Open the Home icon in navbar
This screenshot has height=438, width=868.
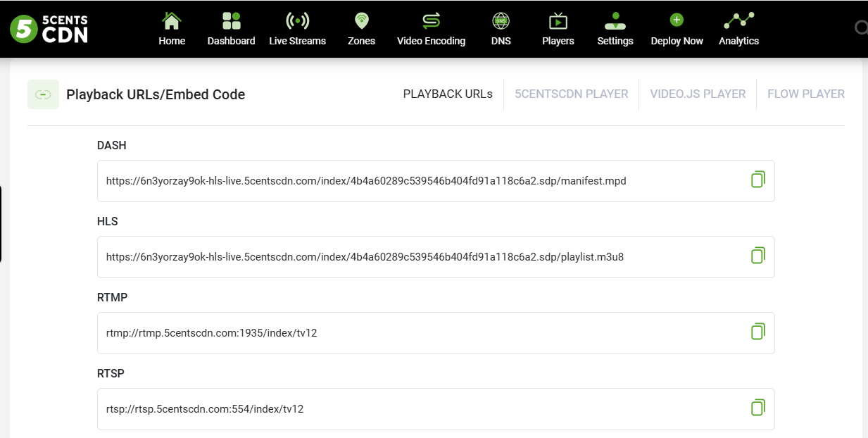(x=172, y=20)
